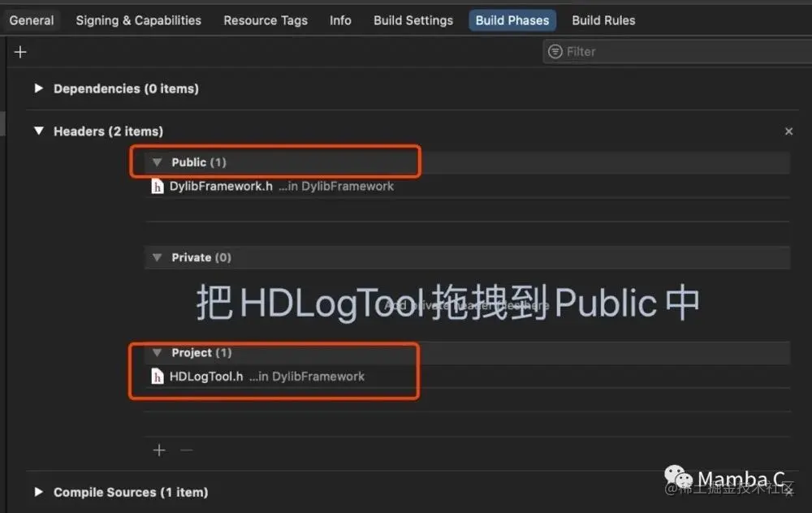Delete the Headers build phase

tap(788, 131)
